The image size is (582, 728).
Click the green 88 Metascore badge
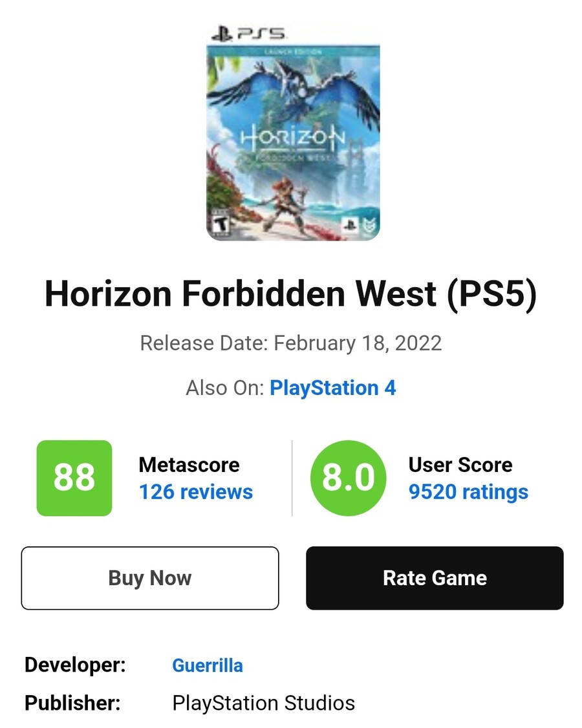pos(74,478)
